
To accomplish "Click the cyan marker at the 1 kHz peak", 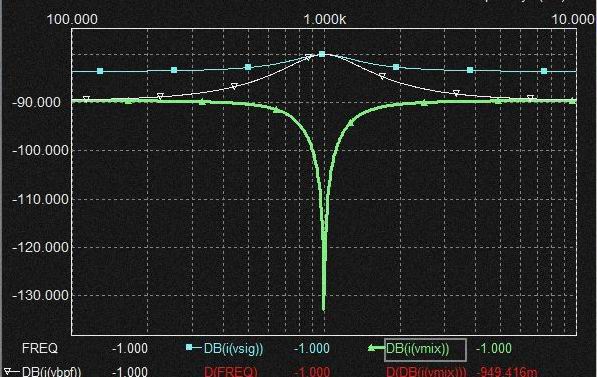I will click(x=322, y=54).
